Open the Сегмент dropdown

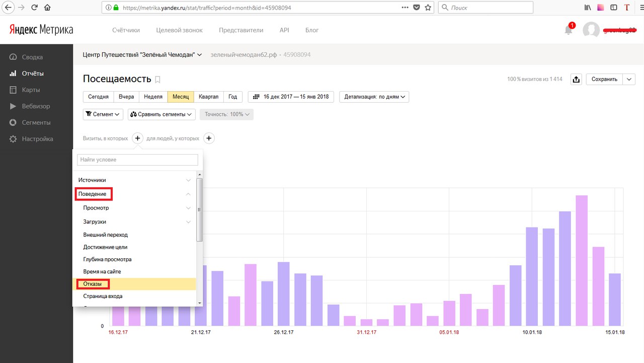(103, 114)
